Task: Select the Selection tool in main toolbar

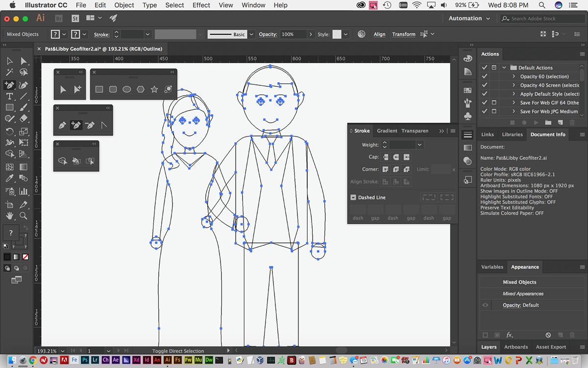Action: (9, 61)
